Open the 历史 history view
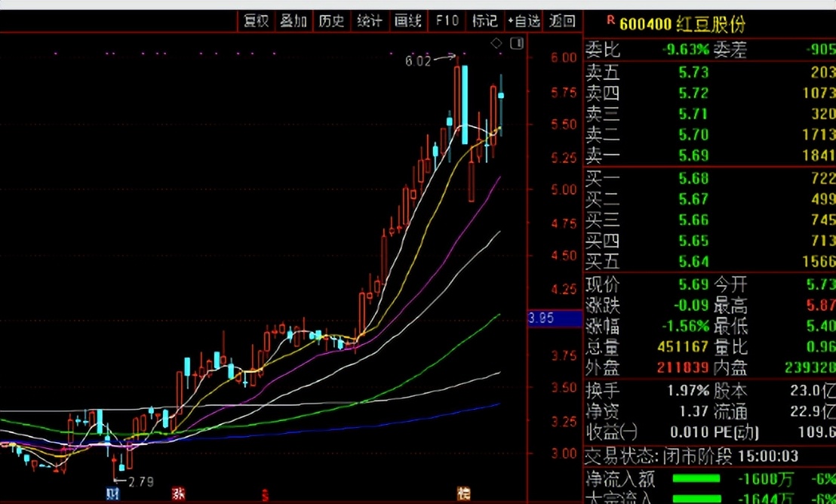Viewport: 836px width, 504px height. pyautogui.click(x=331, y=21)
